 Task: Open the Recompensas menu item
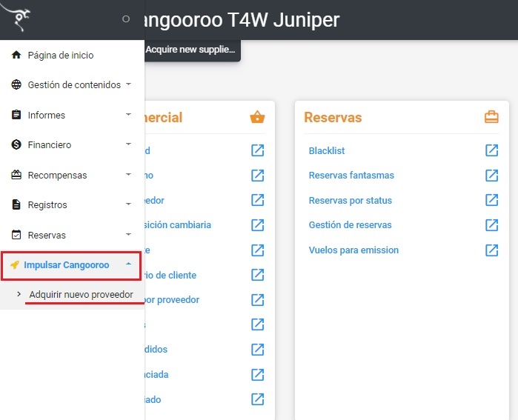tap(57, 176)
